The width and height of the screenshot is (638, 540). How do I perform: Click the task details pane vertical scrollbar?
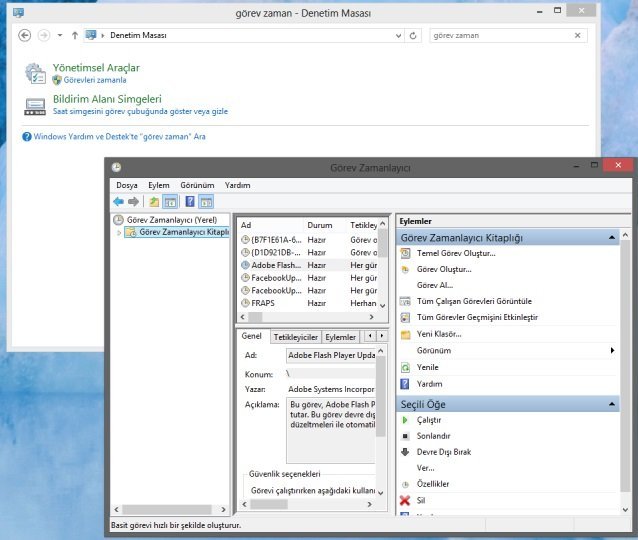380,397
